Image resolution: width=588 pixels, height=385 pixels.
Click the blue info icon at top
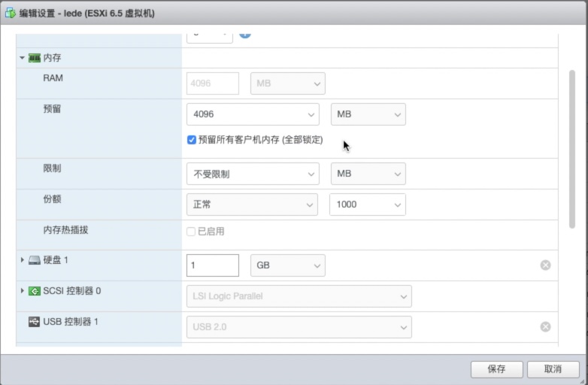[244, 34]
